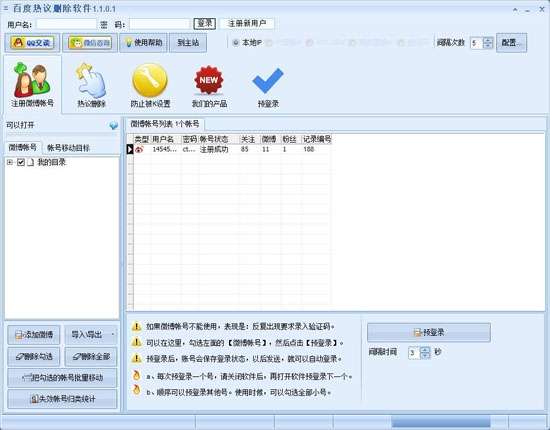Open the window system menu icon at title bar

pos(5,8)
